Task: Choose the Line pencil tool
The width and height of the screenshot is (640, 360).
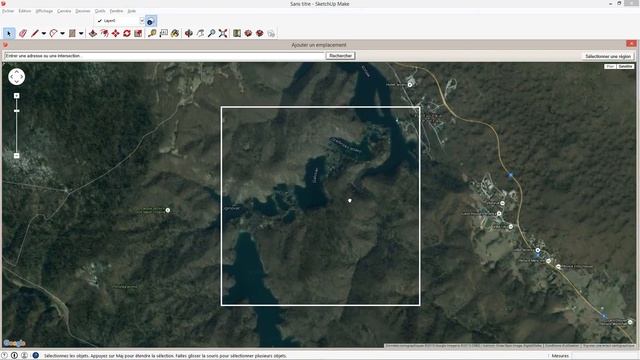Action: 34,33
